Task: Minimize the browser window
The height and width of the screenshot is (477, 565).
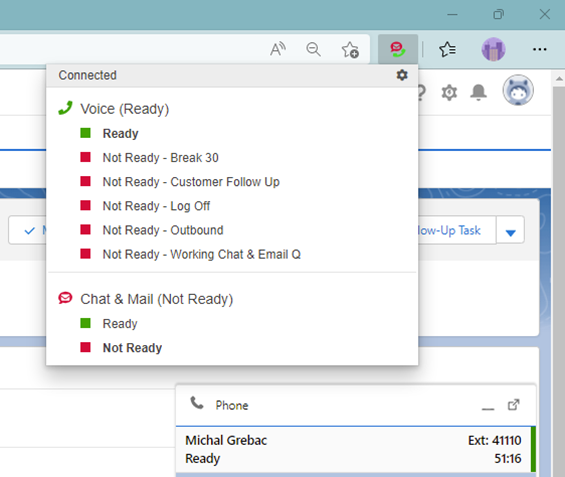Action: click(x=452, y=15)
